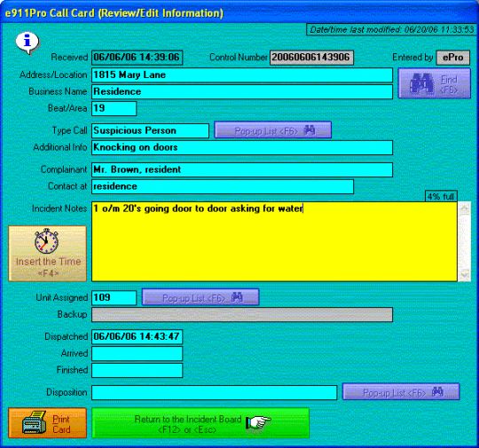Screen dimensions: 479x448
Task: Click the Beat/Area label
Action: [67, 108]
